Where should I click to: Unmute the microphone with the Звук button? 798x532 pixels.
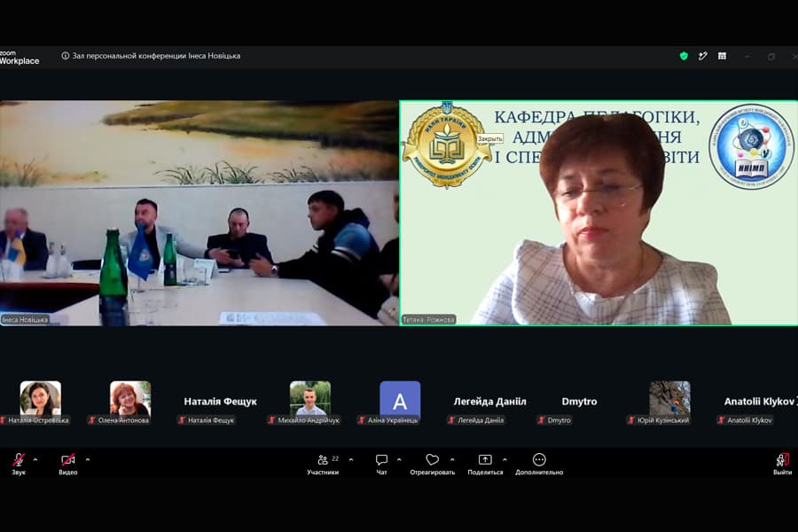tap(19, 463)
